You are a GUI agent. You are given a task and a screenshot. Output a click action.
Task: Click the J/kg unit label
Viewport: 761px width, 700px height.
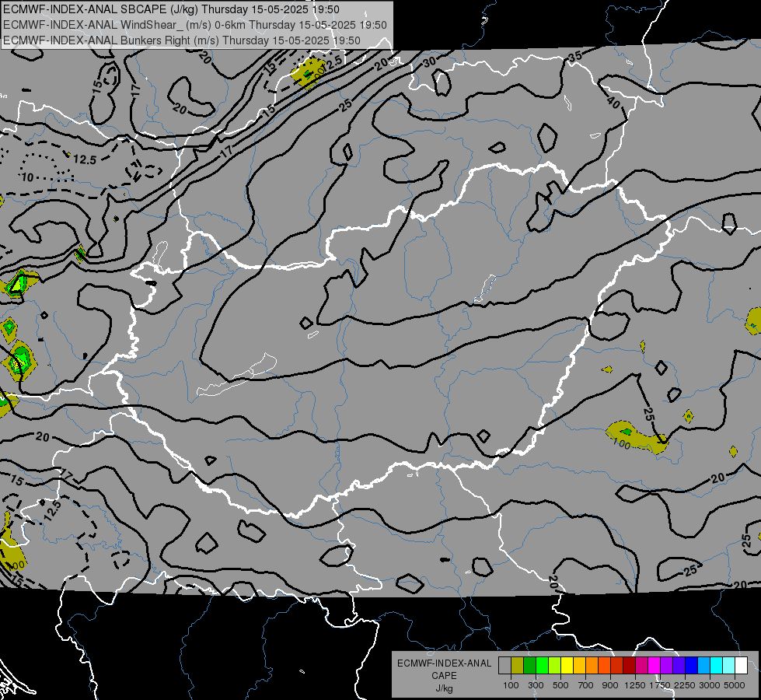(x=444, y=688)
